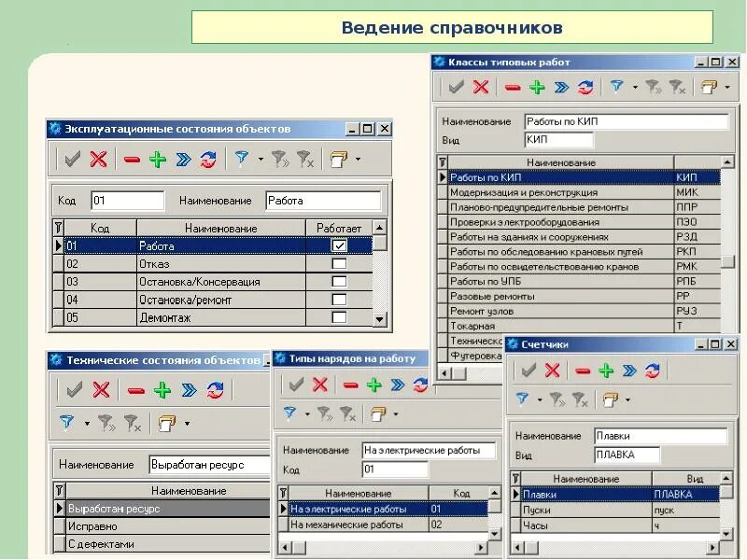
Task: Click blue filter funnel in Счетчики toolbar
Action: pyautogui.click(x=523, y=399)
